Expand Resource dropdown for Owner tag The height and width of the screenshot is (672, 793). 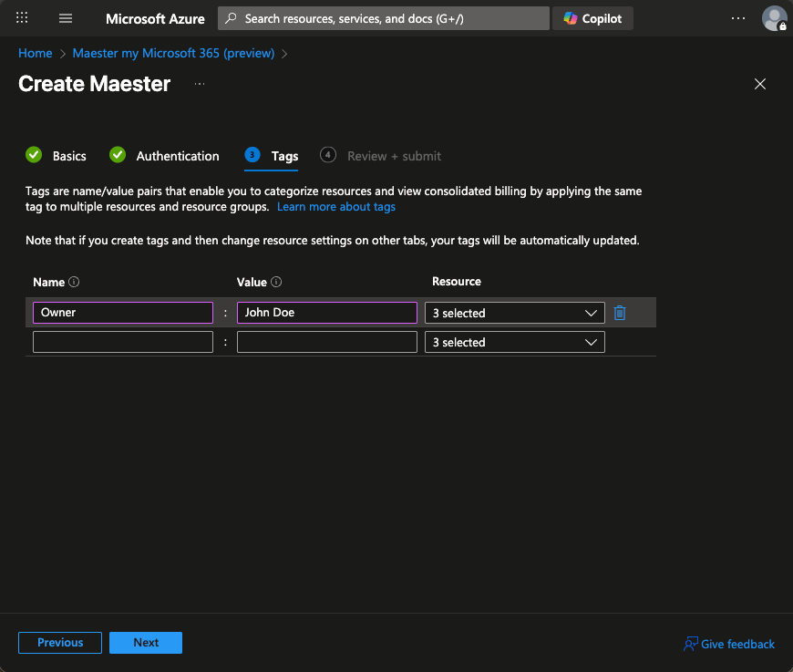point(514,313)
